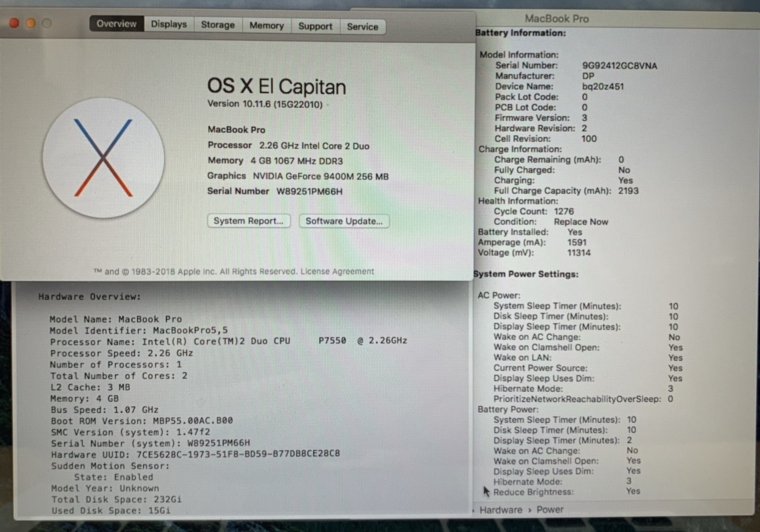Click "Cycle Count: 1276" line
760x532 pixels.
[534, 212]
